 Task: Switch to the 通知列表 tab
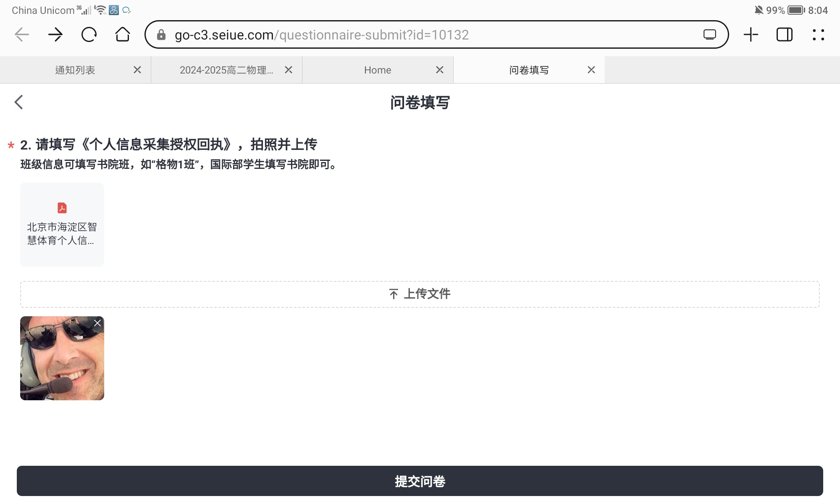[75, 70]
